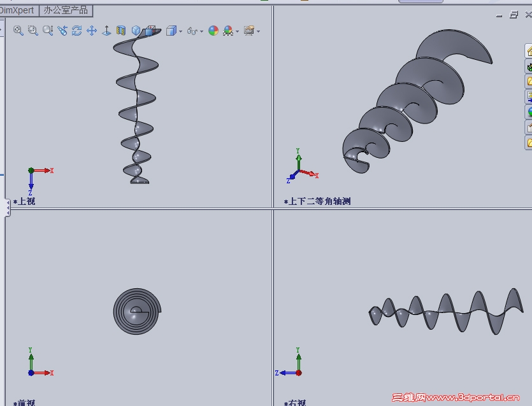Click the *右视 viewport label

[x=295, y=403]
